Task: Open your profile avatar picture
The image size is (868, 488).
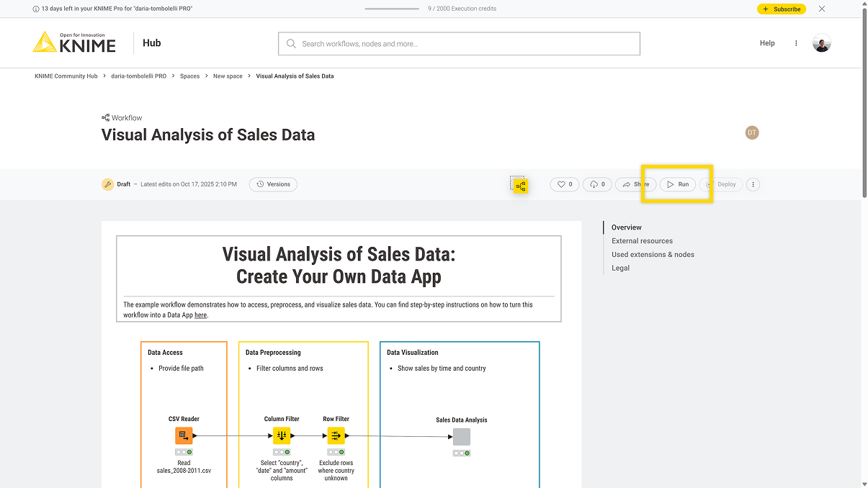Action: (x=822, y=42)
